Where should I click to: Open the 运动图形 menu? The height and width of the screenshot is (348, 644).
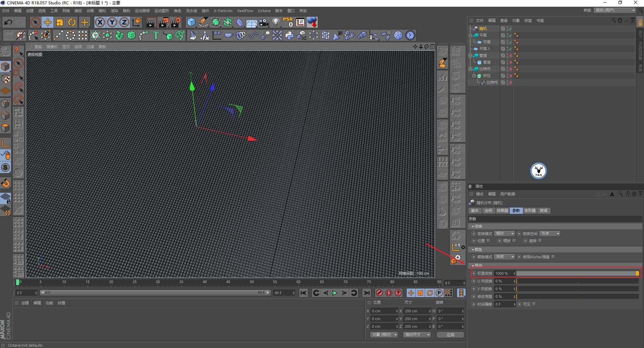162,11
